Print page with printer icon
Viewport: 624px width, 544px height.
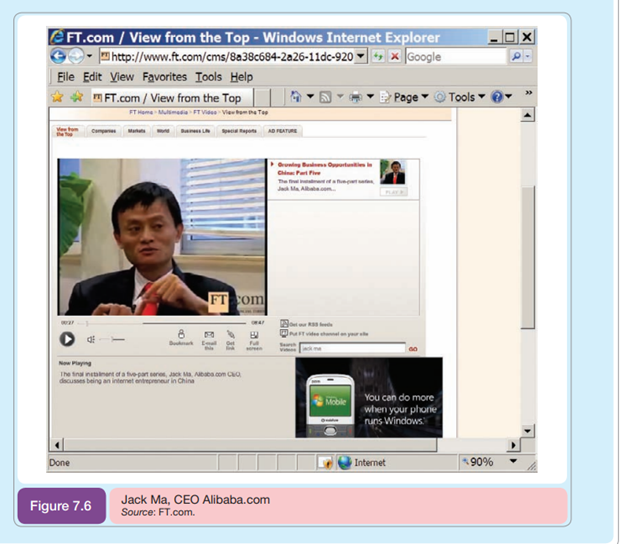coord(355,97)
